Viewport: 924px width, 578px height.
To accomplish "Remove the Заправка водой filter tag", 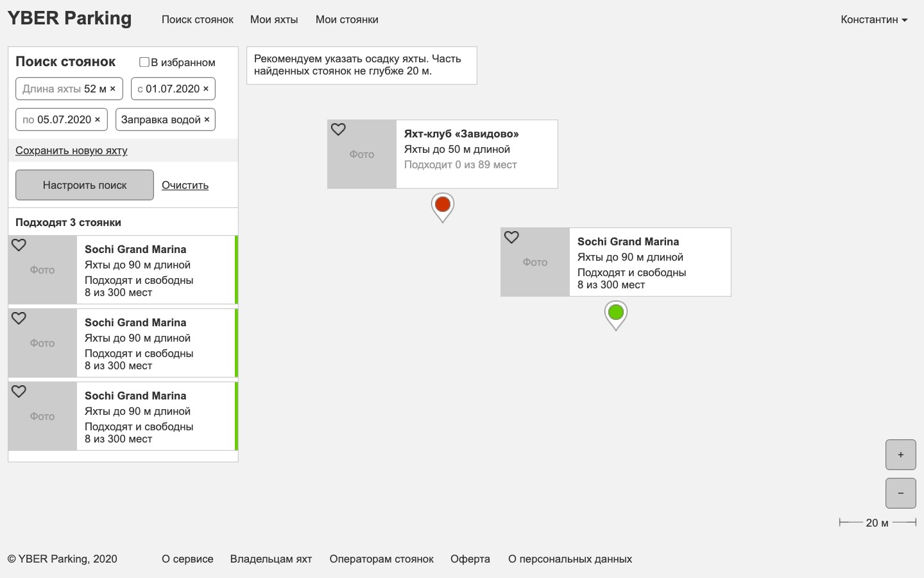I will pos(207,119).
